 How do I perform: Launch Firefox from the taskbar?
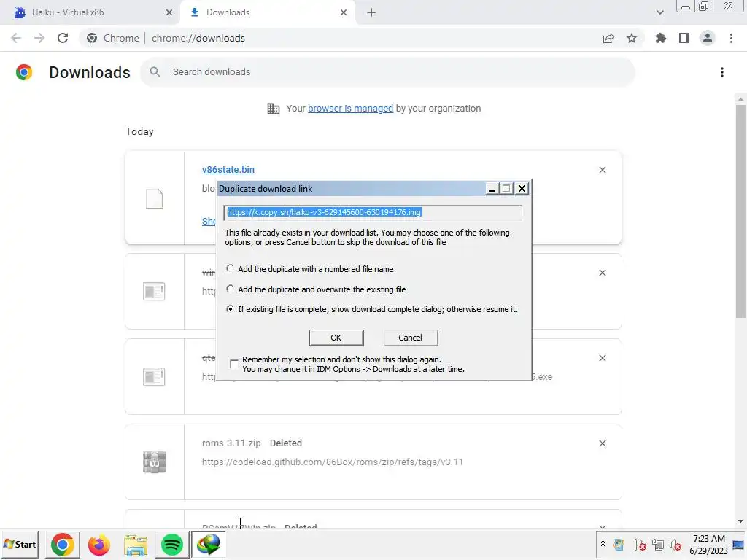coord(99,545)
